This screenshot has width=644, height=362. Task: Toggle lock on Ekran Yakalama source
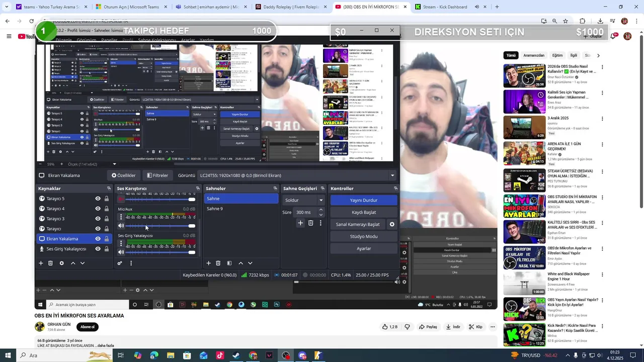coord(107,239)
